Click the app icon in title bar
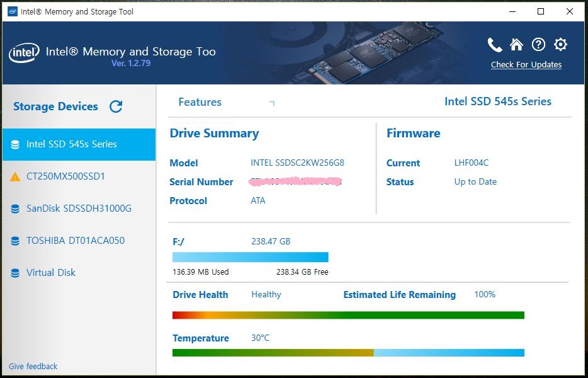Screen dimensions: 588x378 pos(12,11)
